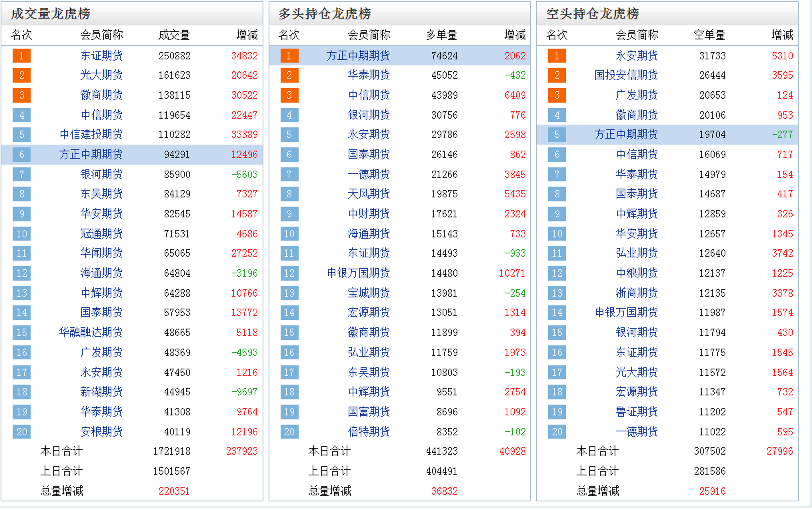Click the short position value 31733
The image size is (812, 510).
pyautogui.click(x=713, y=56)
